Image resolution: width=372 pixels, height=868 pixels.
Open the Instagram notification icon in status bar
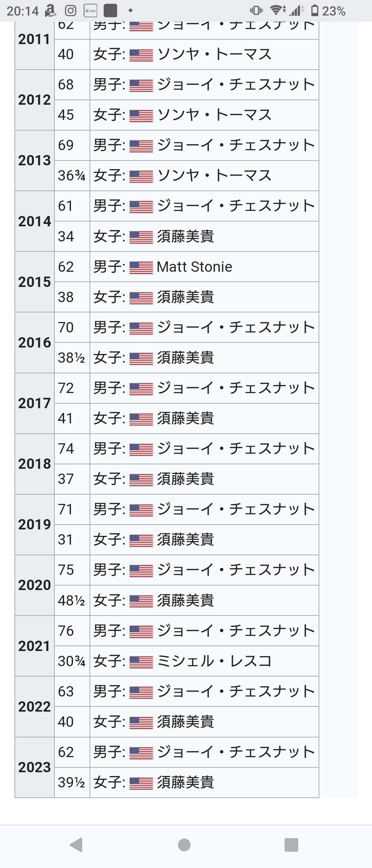[71, 11]
